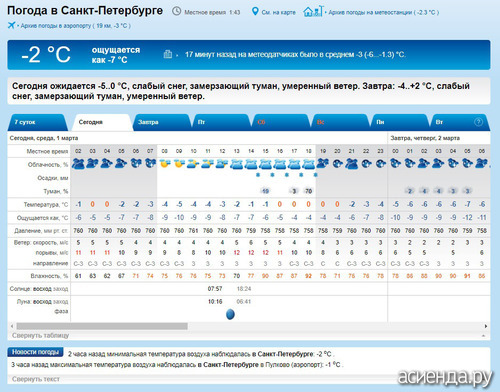The image size is (500, 392).
Task: Click the horizontal scrollbar thumb
Action: pos(102,326)
